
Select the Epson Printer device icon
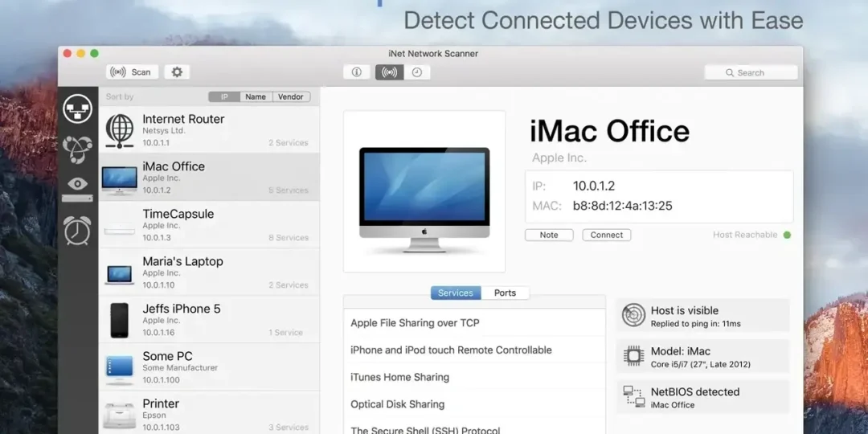point(120,416)
